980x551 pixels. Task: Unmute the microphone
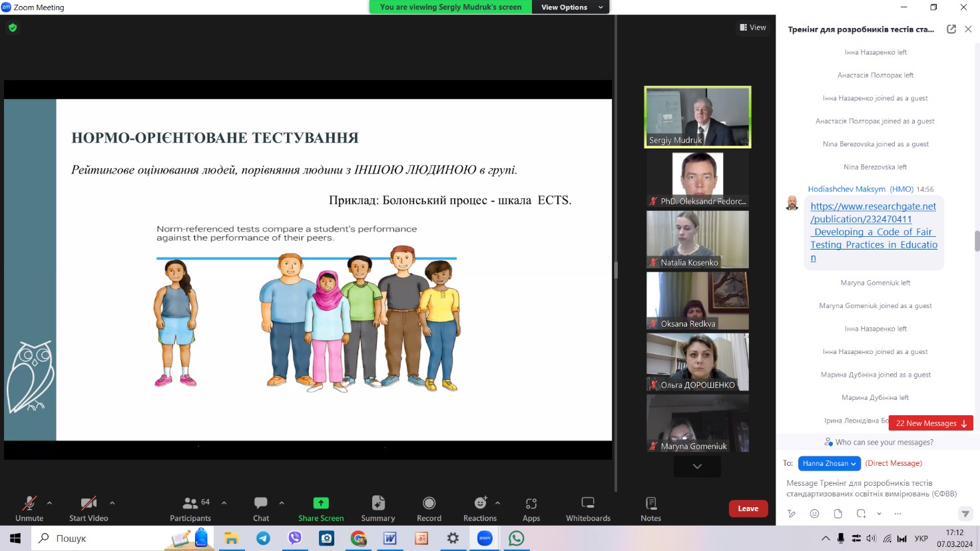point(29,508)
